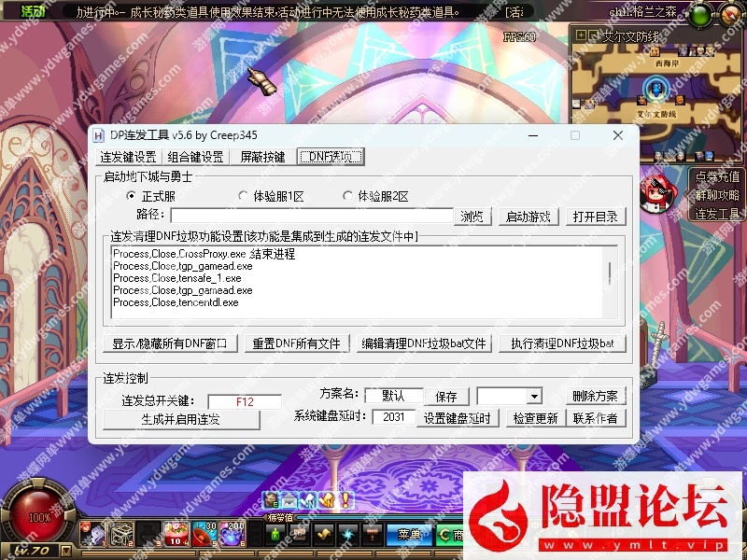Focus the 路径 path input field
The height and width of the screenshot is (560, 747).
click(312, 216)
